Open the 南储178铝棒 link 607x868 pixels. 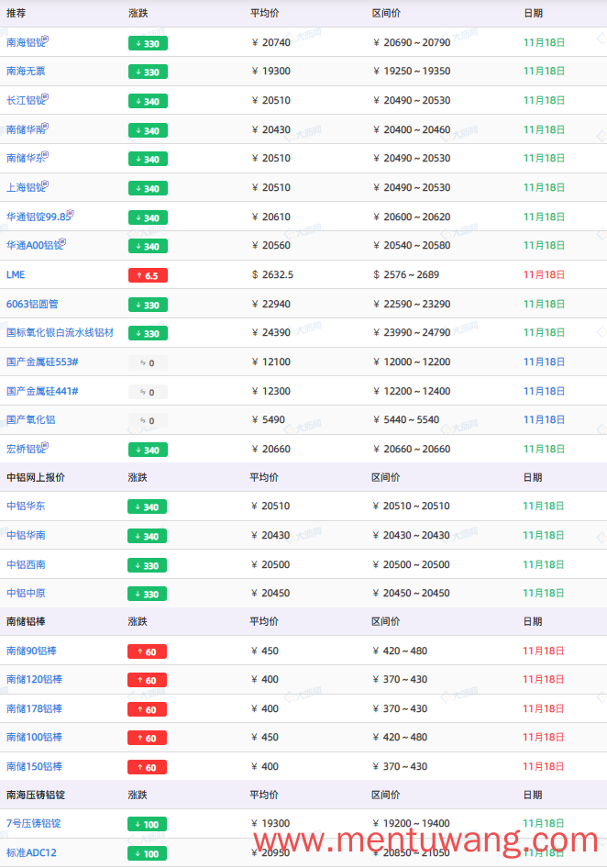click(34, 709)
